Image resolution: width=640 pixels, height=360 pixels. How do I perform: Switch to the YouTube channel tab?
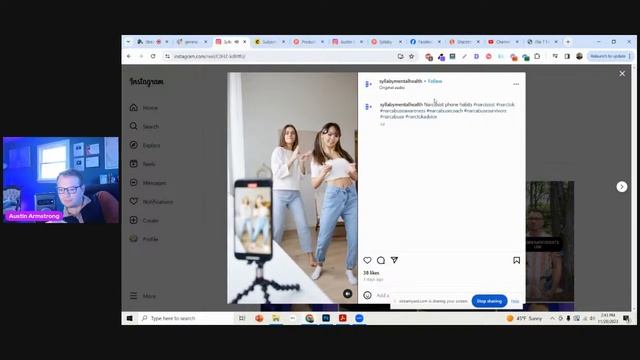[x=503, y=42]
